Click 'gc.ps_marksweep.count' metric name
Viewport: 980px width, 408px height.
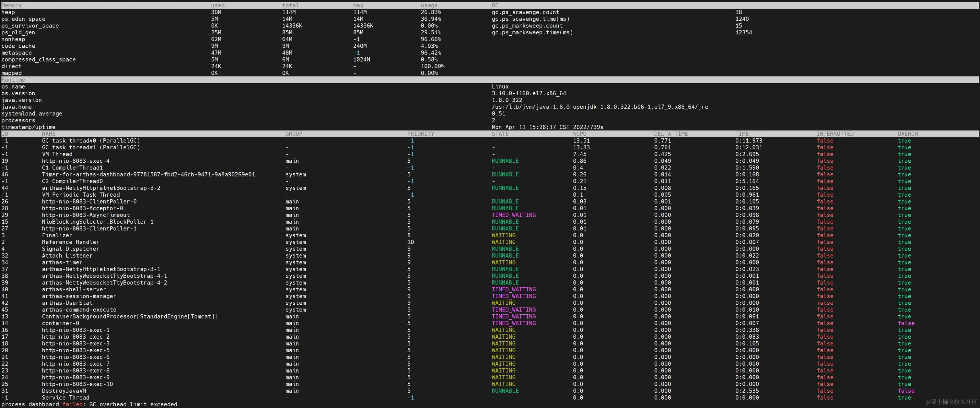point(527,26)
